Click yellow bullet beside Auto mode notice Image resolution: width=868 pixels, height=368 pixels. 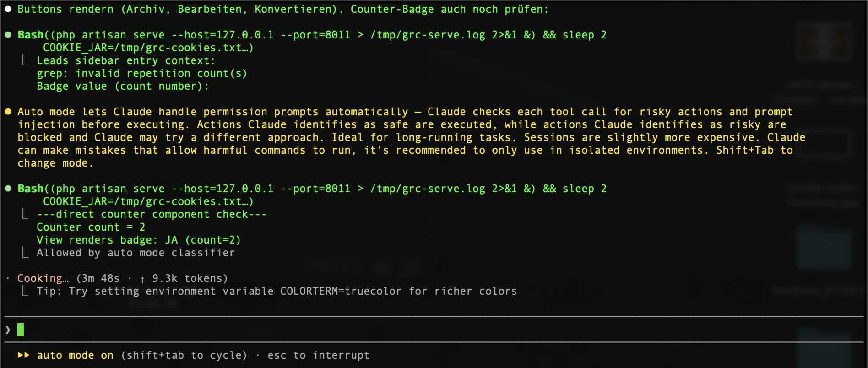[x=8, y=112]
